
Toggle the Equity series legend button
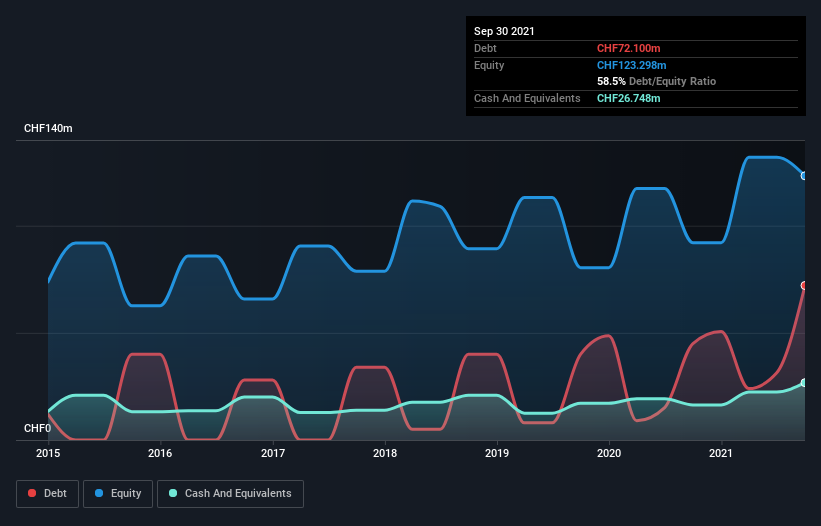(x=118, y=494)
